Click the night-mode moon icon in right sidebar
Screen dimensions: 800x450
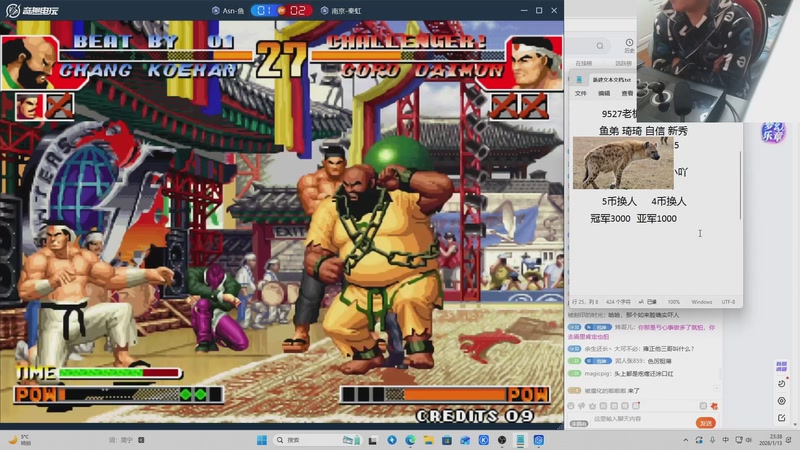[x=781, y=384]
